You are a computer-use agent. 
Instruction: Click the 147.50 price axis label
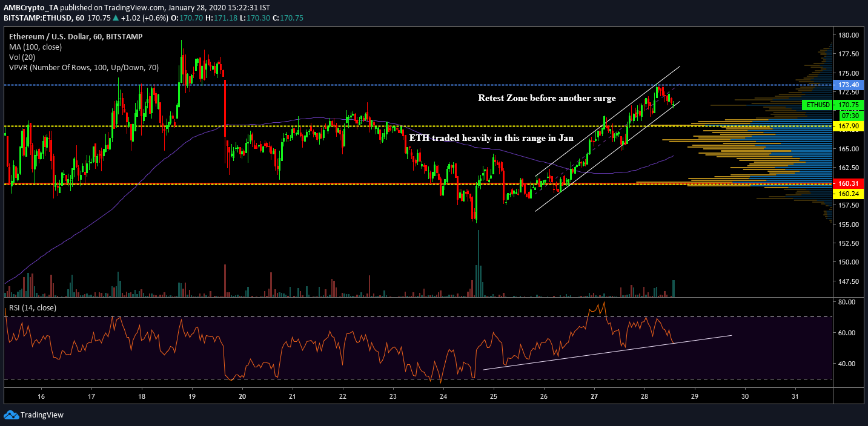849,281
